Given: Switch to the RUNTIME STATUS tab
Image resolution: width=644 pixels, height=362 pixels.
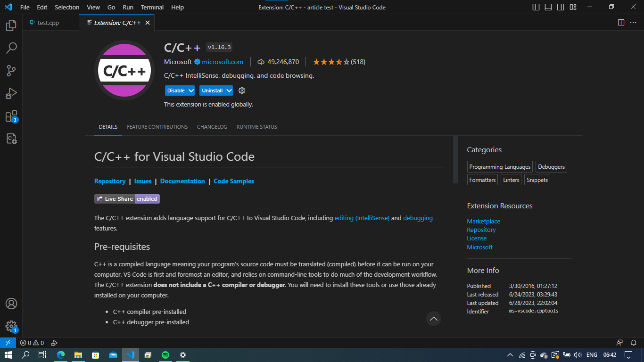Looking at the screenshot, I should point(257,127).
